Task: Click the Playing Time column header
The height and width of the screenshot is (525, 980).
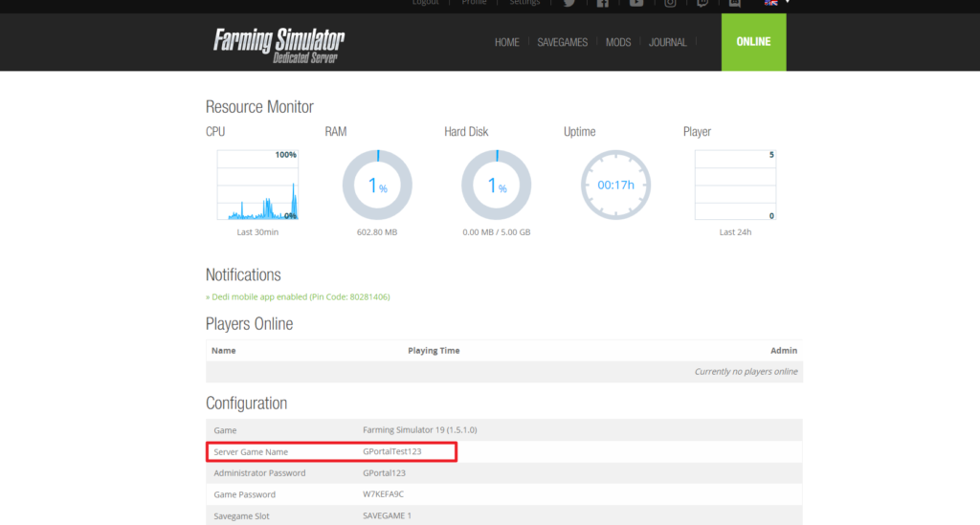Action: [434, 350]
